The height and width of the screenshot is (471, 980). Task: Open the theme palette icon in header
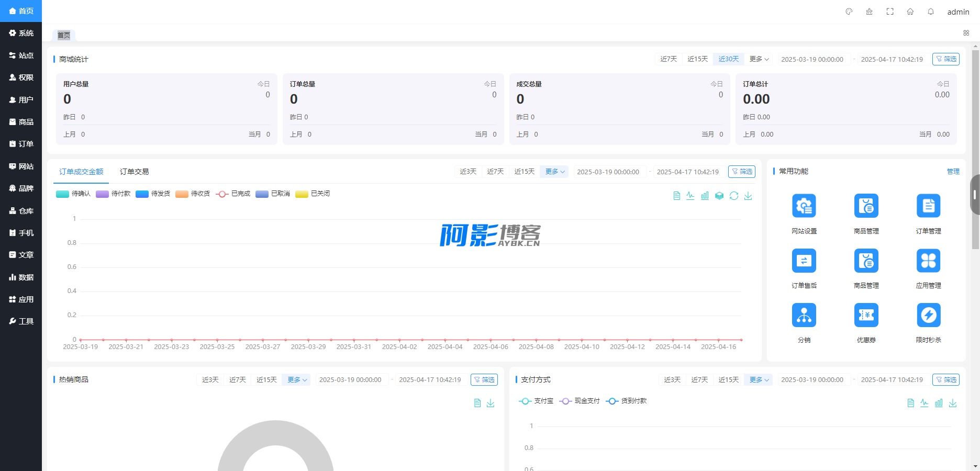849,12
